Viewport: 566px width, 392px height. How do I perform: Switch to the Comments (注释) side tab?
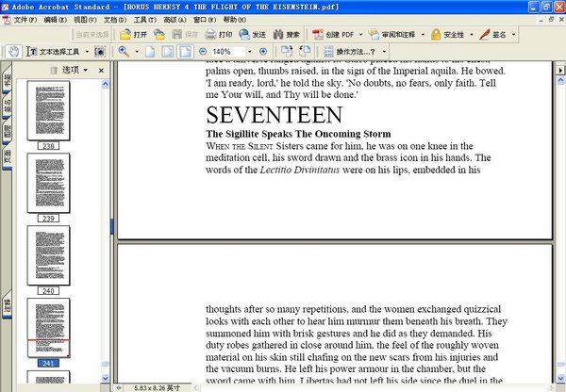coord(8,306)
